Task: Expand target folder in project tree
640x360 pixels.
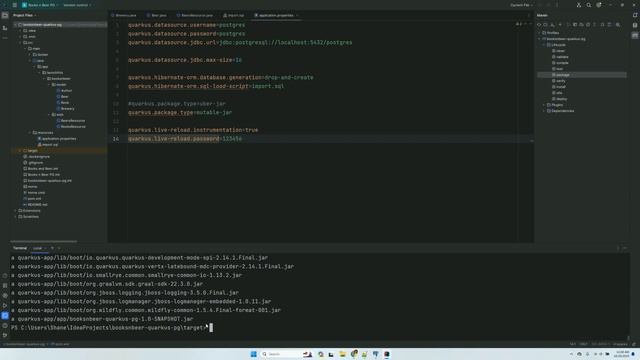Action: (20, 151)
